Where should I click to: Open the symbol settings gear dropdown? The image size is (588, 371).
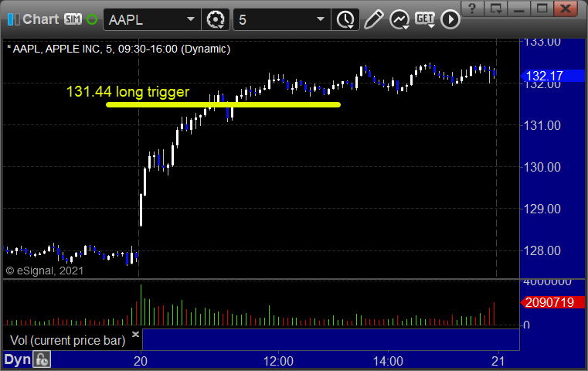coord(216,19)
